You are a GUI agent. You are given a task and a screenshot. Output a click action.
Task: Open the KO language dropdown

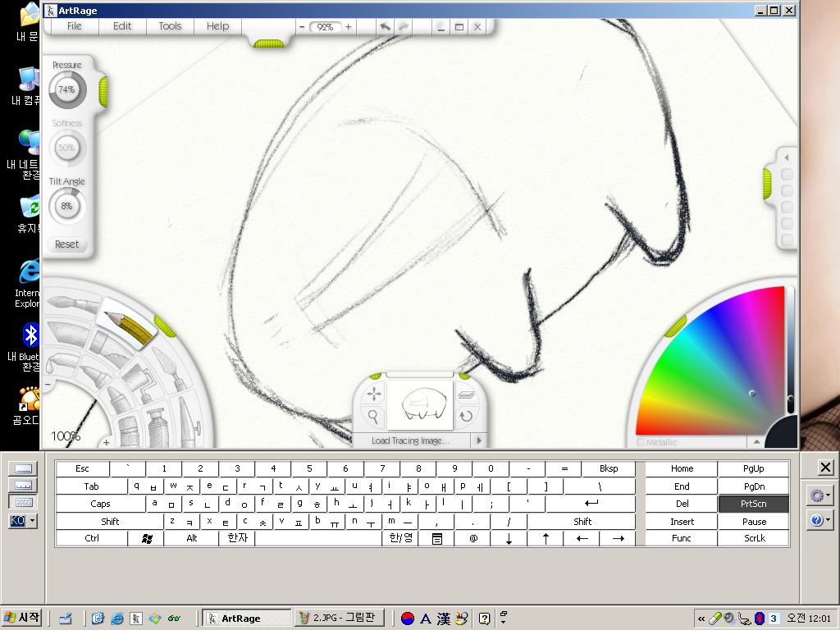(32, 520)
